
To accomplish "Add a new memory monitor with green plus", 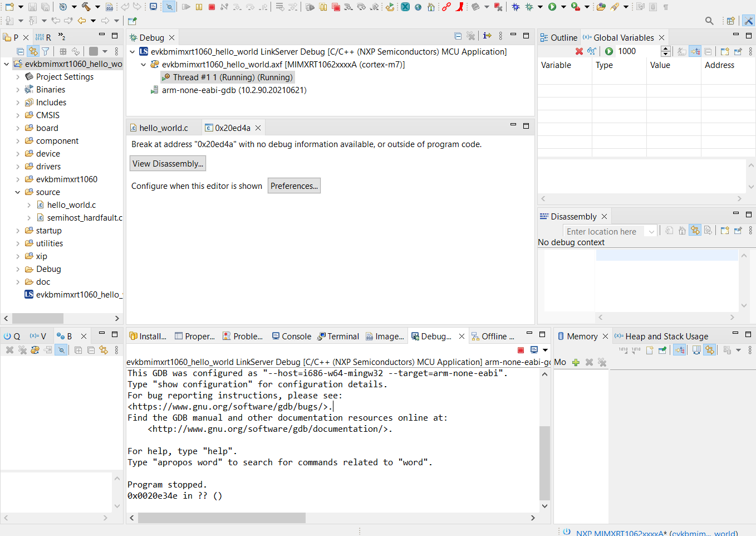I will [x=576, y=362].
